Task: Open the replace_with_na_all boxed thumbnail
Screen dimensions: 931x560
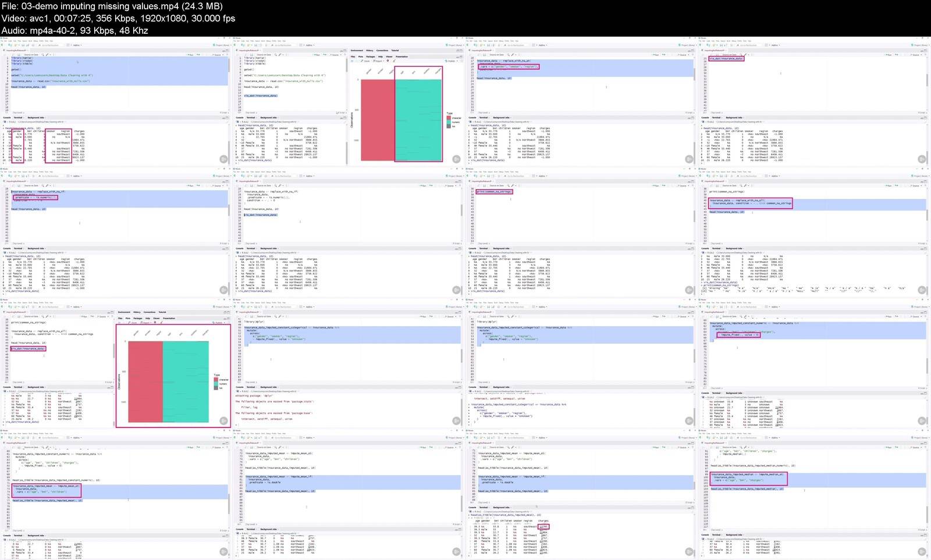Action: [x=815, y=231]
